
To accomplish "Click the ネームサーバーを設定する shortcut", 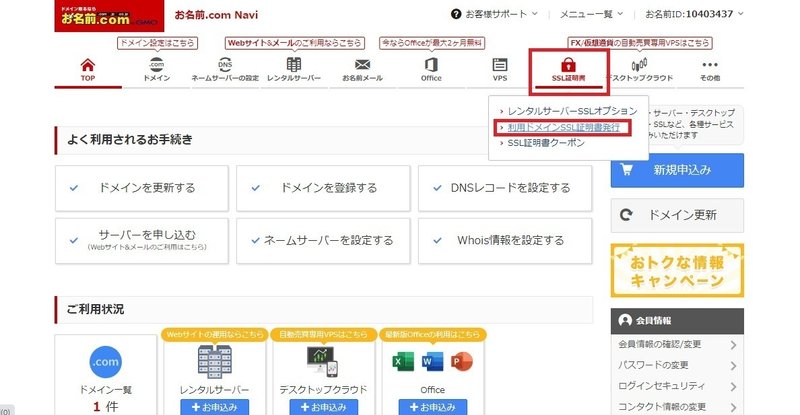I will [x=323, y=240].
